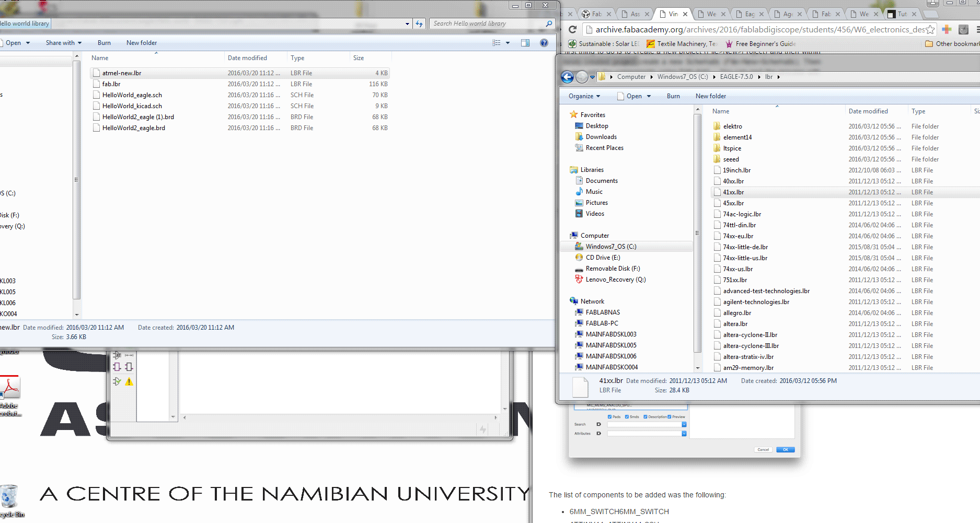This screenshot has width=980, height=523.
Task: Open the Adobe Acrobat desktop icon
Action: [9, 396]
